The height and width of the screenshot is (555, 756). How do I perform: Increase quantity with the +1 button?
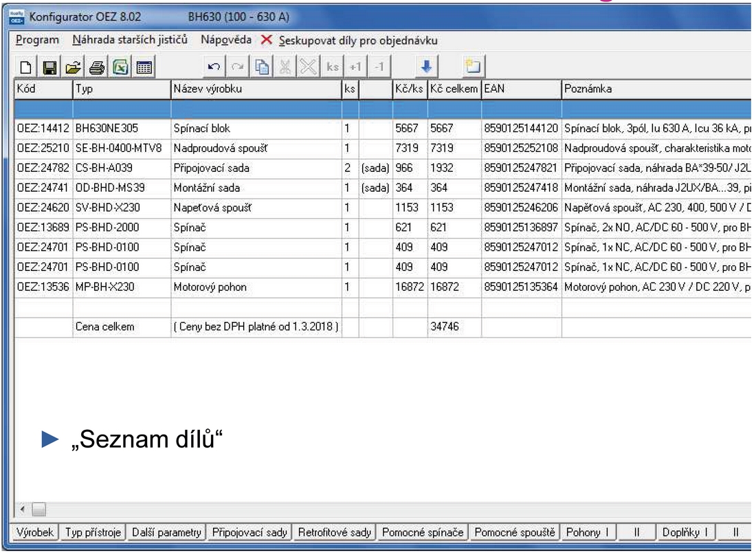coord(356,67)
